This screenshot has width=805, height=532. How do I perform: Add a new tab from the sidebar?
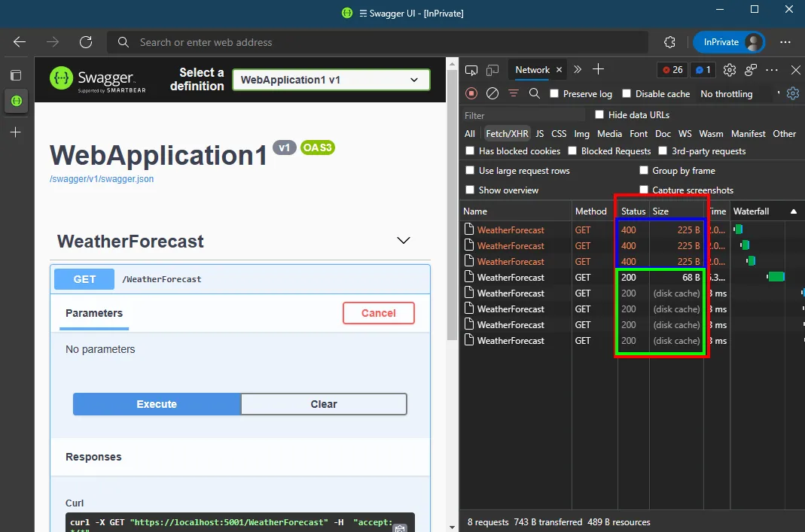(x=16, y=132)
